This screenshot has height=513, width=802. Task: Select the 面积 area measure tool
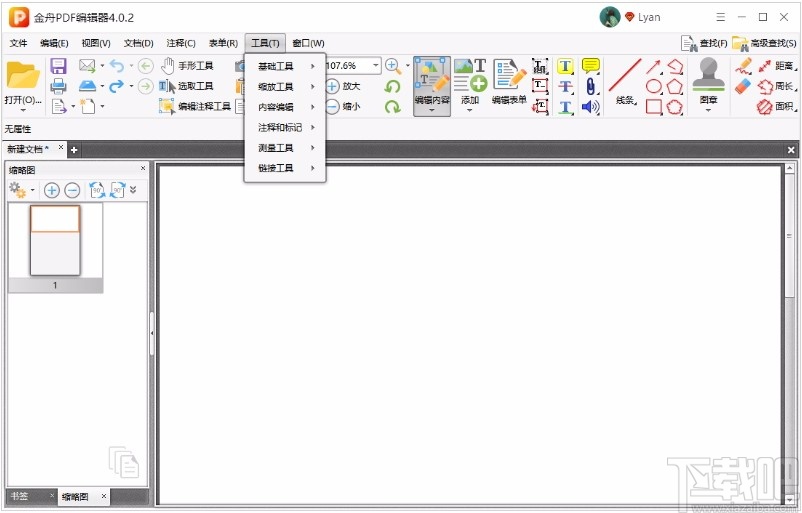[x=777, y=106]
